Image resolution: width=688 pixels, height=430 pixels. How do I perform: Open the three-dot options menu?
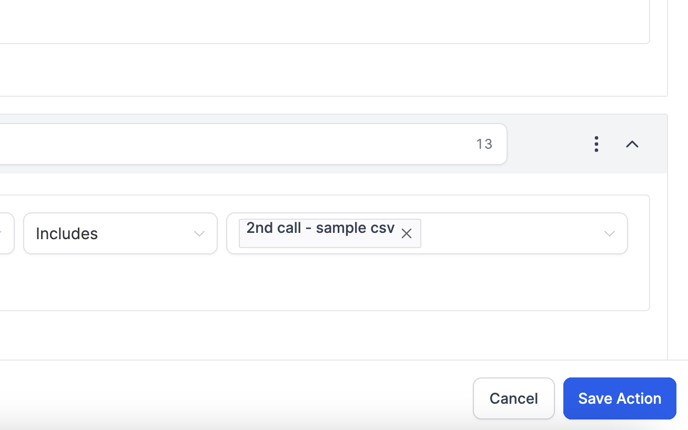tap(596, 144)
